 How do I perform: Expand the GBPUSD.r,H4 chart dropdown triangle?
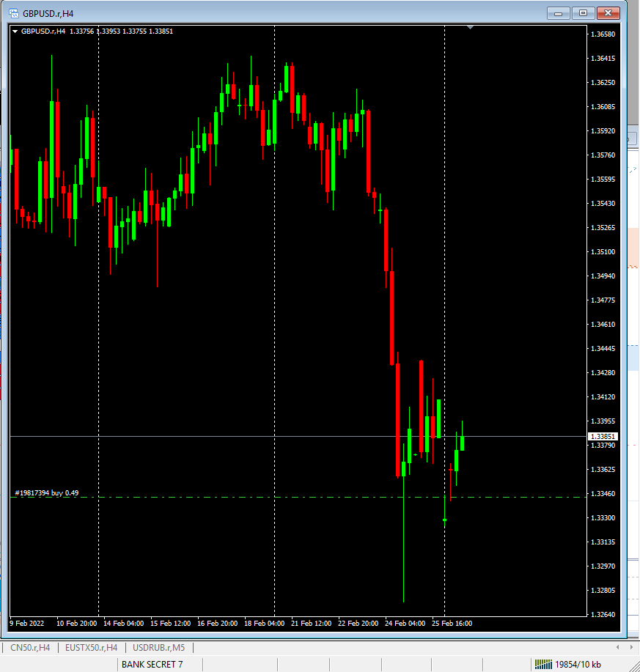pos(15,32)
